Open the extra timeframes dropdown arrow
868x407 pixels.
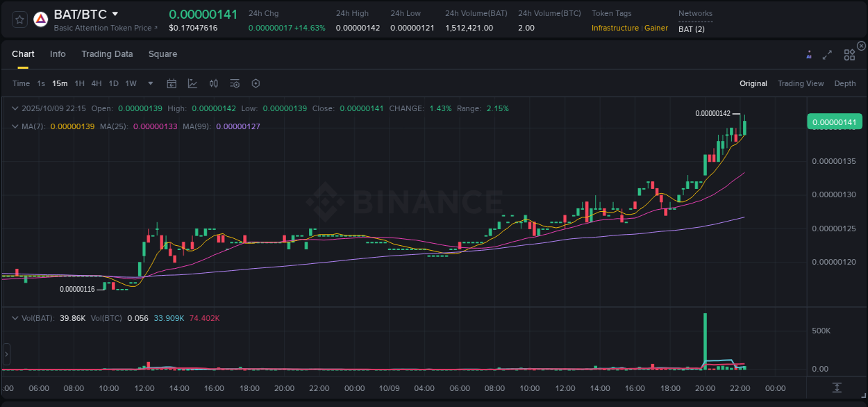[149, 83]
